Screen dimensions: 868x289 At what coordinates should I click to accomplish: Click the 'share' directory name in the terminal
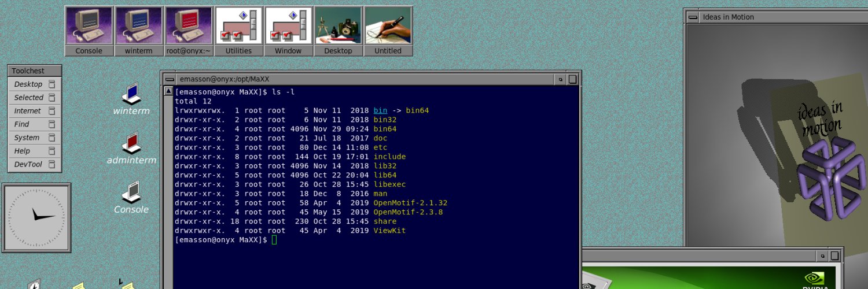pos(385,221)
